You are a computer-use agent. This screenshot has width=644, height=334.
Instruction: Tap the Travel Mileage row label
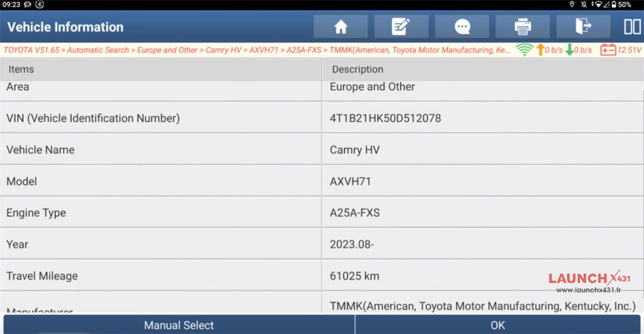(42, 276)
